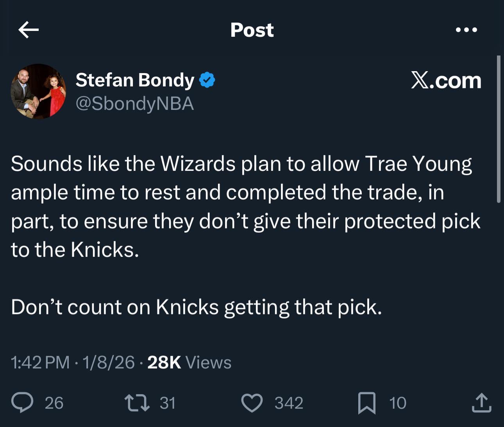Click the X.com logo
The height and width of the screenshot is (427, 504).
tap(446, 81)
